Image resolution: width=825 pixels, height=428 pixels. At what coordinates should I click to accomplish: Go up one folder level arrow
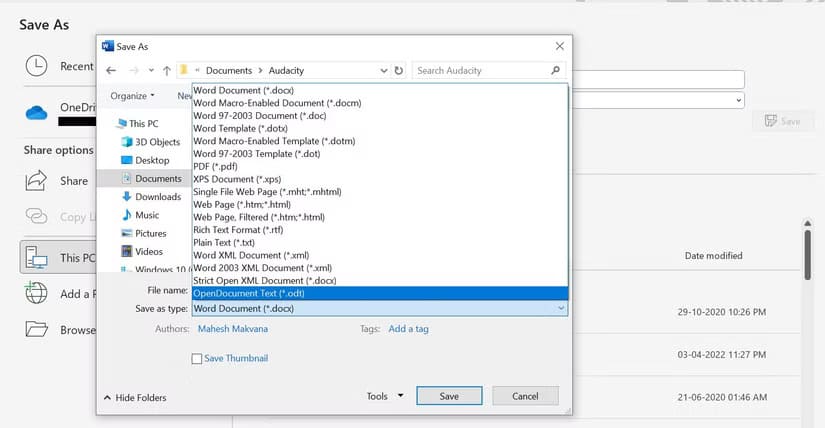coord(167,71)
